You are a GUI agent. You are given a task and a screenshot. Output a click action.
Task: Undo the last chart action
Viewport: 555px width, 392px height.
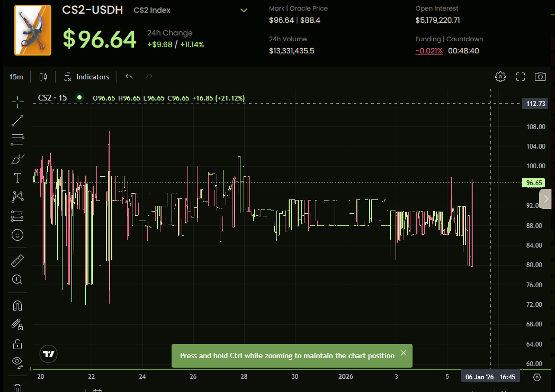129,77
